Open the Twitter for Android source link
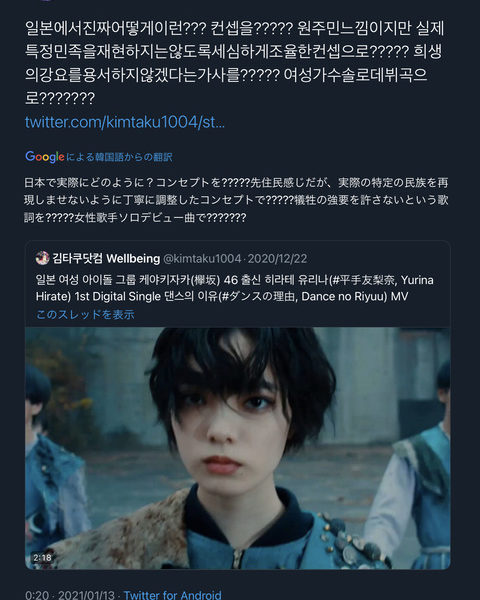 click(172, 595)
